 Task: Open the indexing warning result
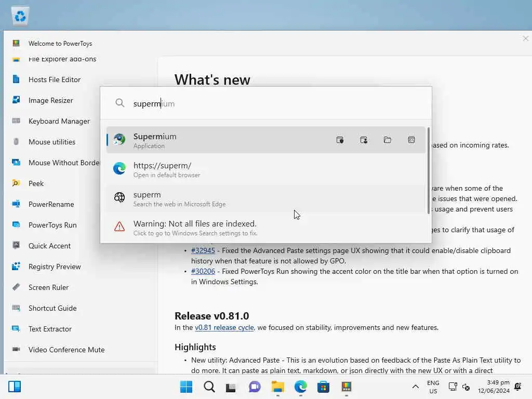click(x=265, y=228)
